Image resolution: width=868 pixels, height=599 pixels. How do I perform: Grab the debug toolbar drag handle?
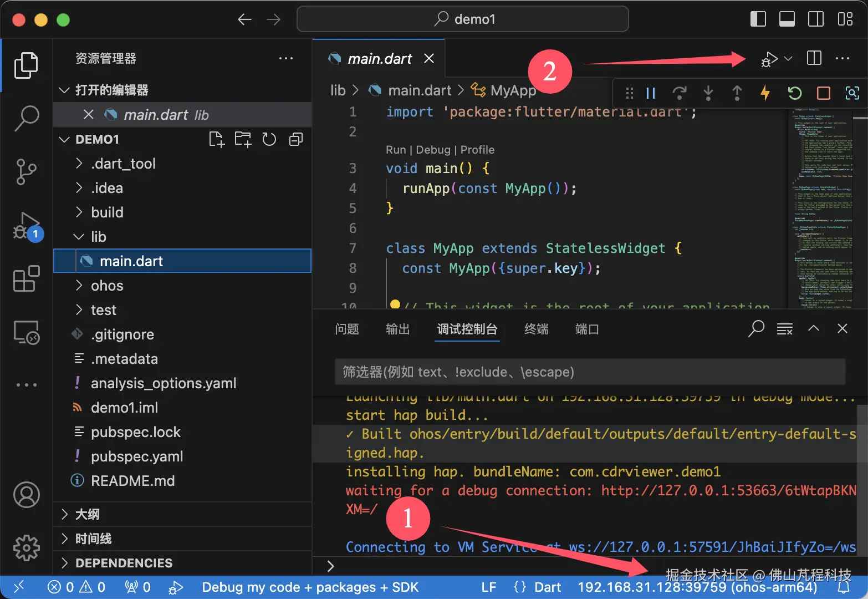click(629, 93)
